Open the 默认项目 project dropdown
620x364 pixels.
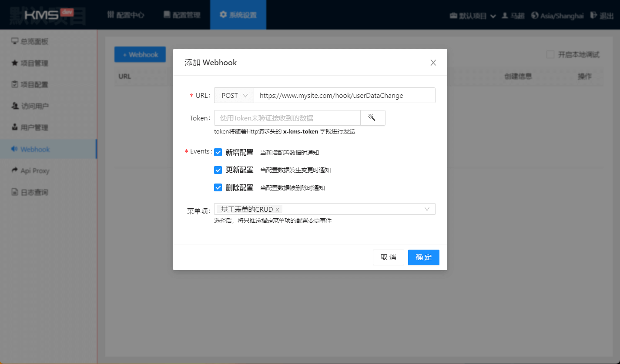473,16
